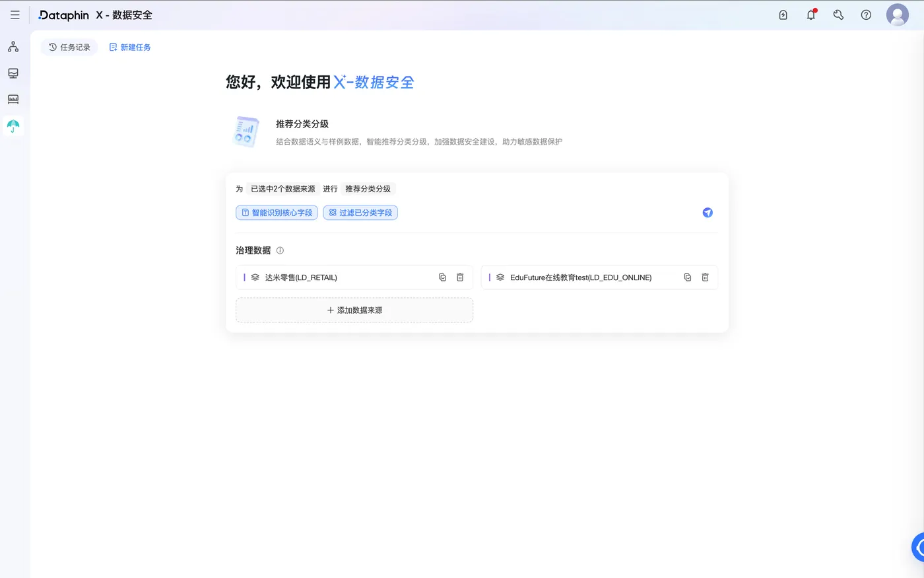Viewport: 924px width, 578px height.
Task: Select the ruler sidebar icon
Action: tap(13, 99)
